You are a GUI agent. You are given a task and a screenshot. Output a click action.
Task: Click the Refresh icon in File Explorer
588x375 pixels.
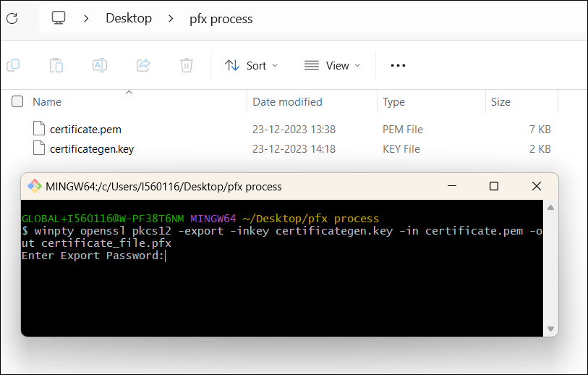pos(12,18)
